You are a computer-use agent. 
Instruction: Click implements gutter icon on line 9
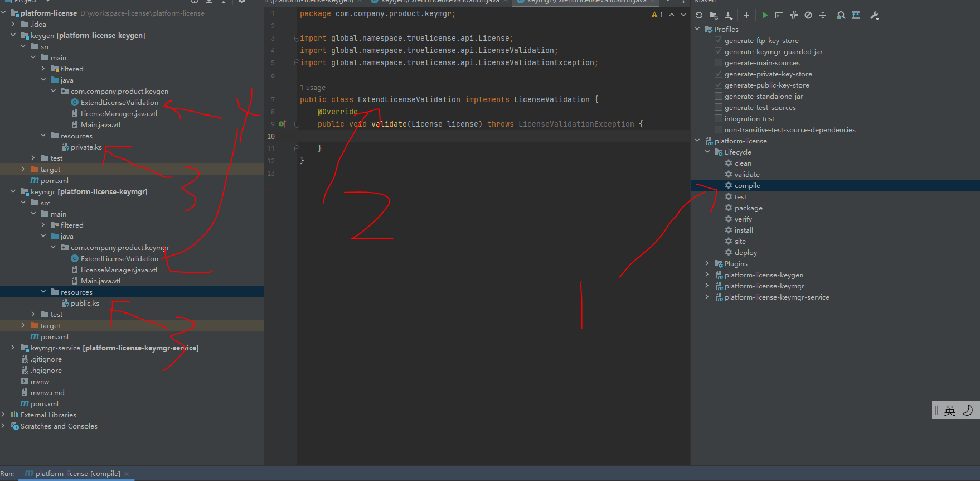282,124
